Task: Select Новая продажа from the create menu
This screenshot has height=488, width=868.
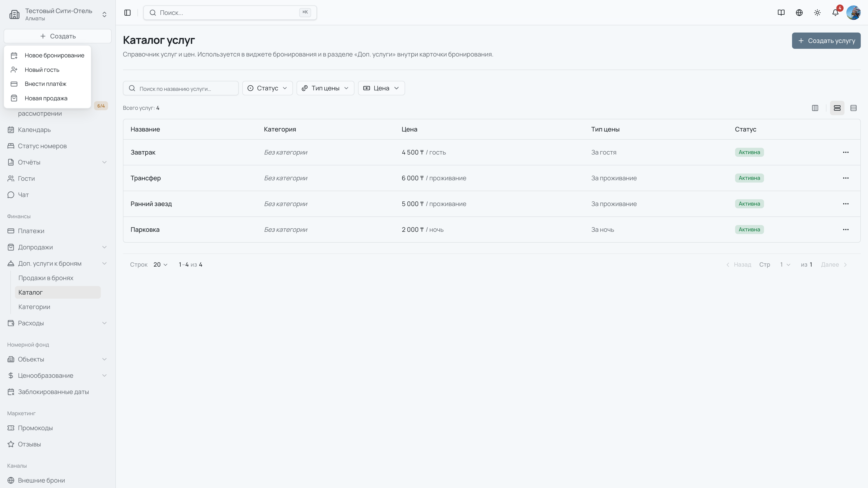Action: (47, 98)
